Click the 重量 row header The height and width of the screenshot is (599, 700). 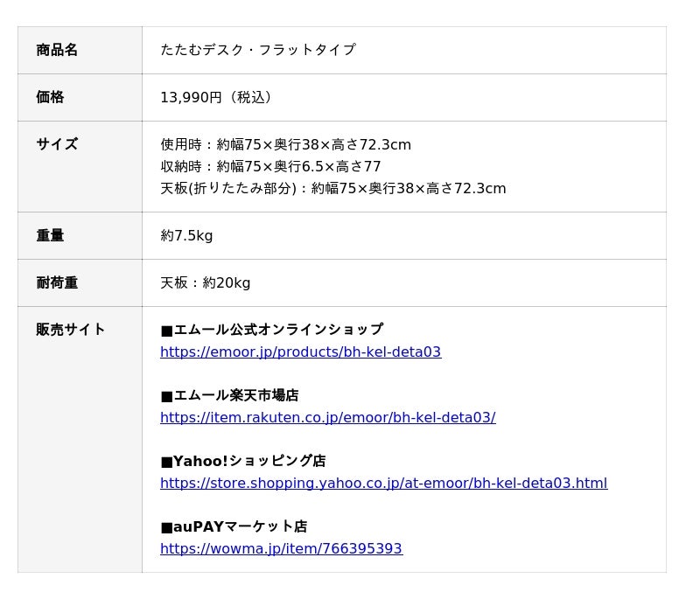50,235
